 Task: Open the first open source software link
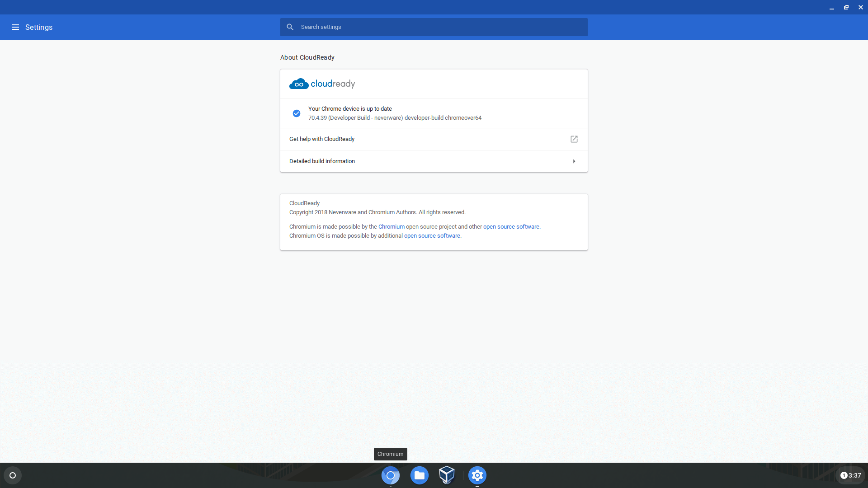(x=511, y=227)
